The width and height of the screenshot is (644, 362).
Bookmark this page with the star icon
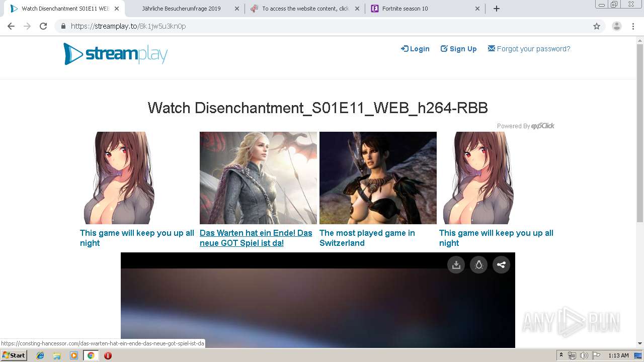tap(597, 26)
